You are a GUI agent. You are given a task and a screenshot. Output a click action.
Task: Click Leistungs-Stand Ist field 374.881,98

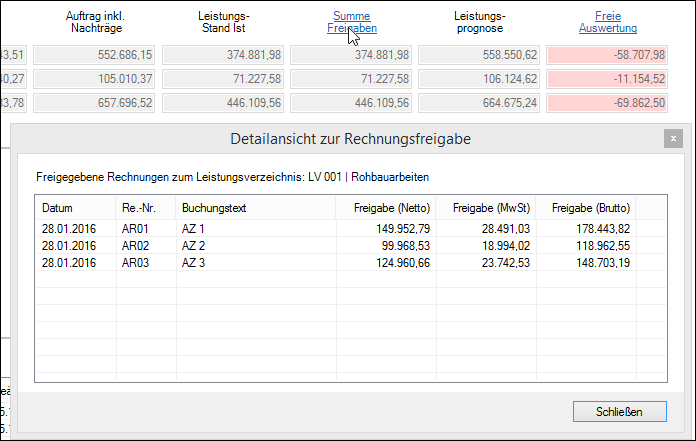[x=223, y=55]
